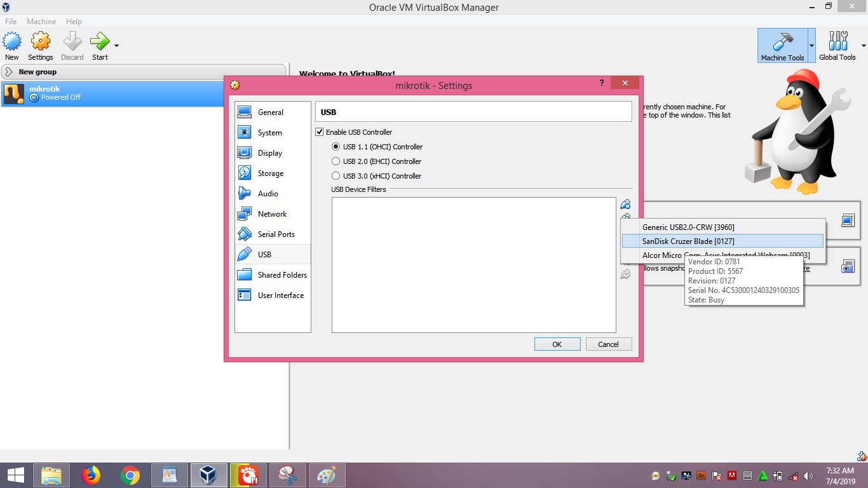
Task: Launch Google Chrome from the taskbar
Action: click(x=130, y=475)
